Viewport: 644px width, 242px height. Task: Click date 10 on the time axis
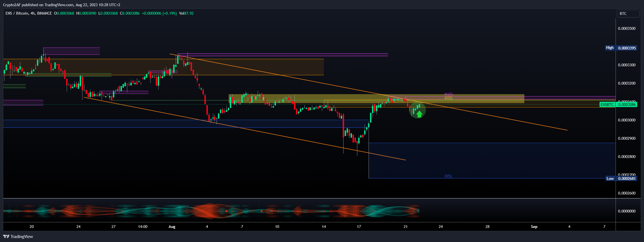pos(277,227)
